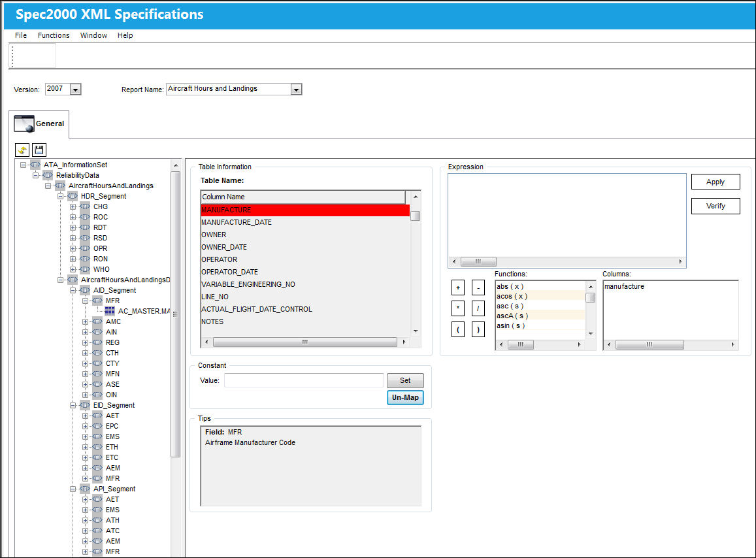Image resolution: width=756 pixels, height=558 pixels.
Task: Click the save disk icon above the tree
Action: tap(39, 150)
